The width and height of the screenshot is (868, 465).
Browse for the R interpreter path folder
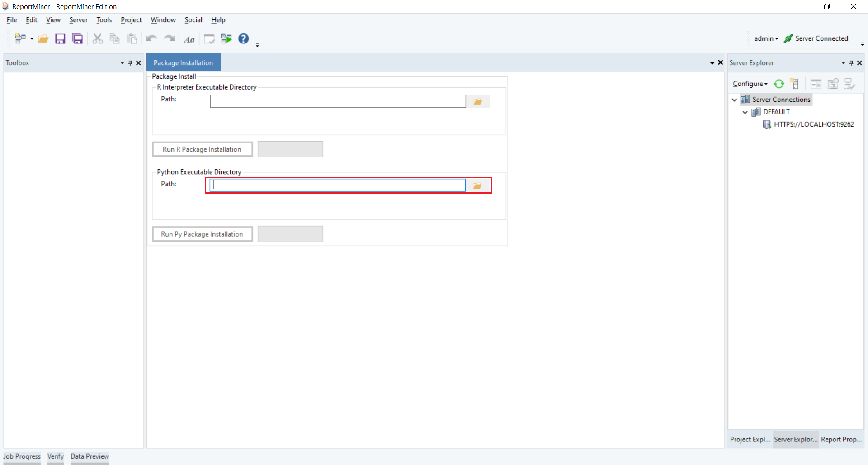[478, 102]
